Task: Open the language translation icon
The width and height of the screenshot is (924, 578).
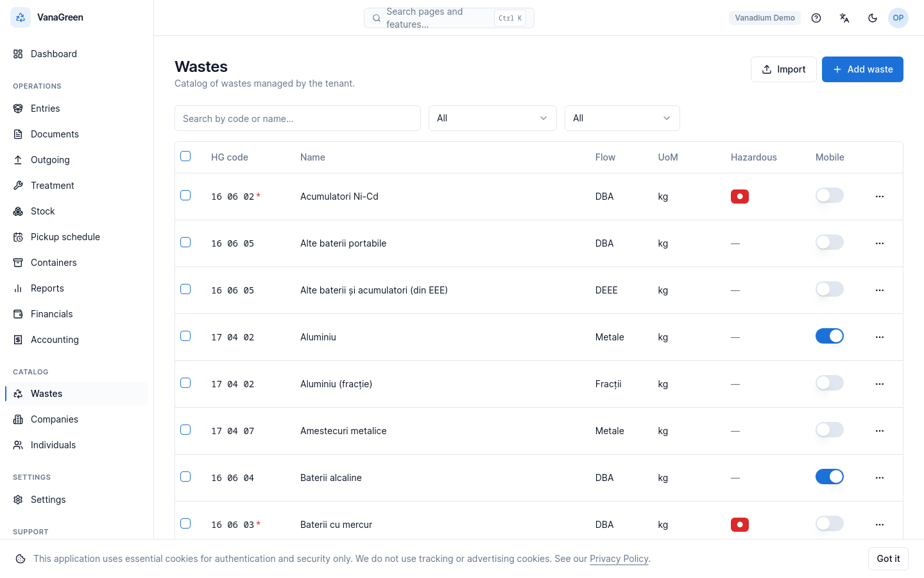Action: pos(844,18)
